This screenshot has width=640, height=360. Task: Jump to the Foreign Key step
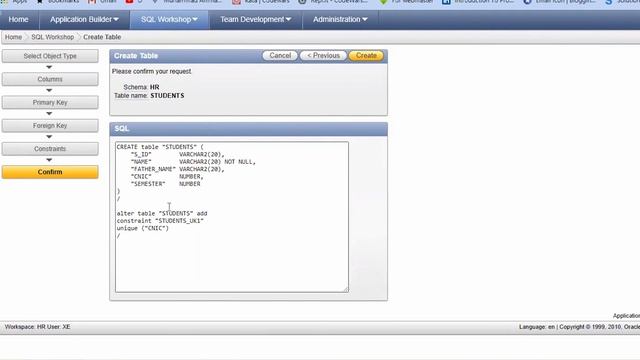click(50, 126)
